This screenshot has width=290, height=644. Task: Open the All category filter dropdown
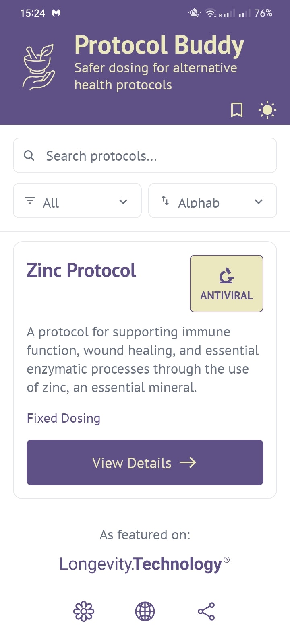point(77,200)
